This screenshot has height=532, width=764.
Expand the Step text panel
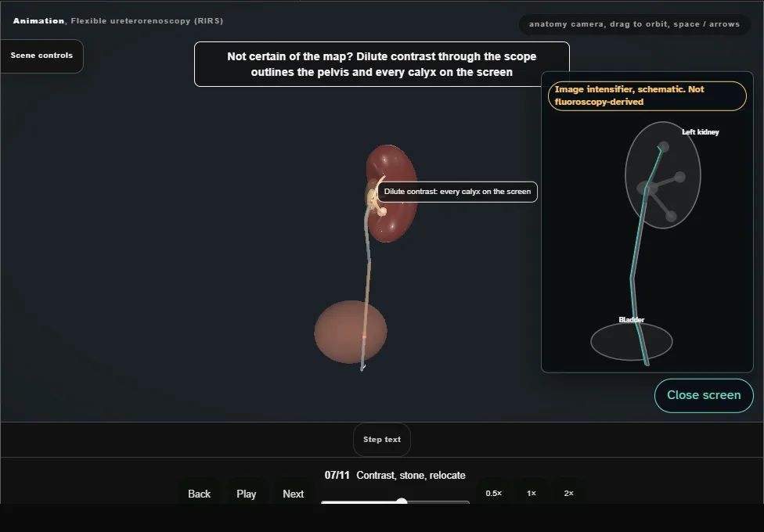click(381, 440)
